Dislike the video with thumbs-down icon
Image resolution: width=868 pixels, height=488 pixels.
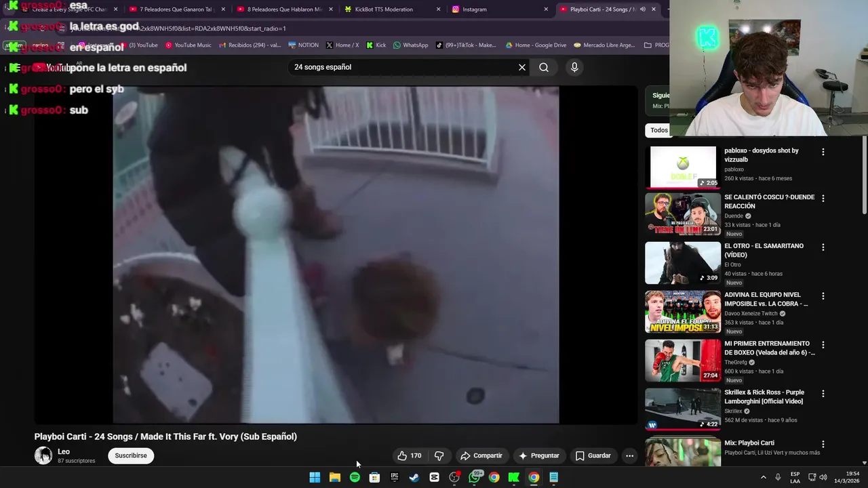(x=439, y=455)
